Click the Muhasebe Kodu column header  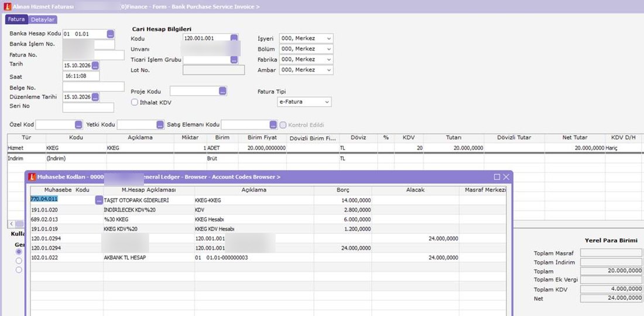(x=67, y=190)
